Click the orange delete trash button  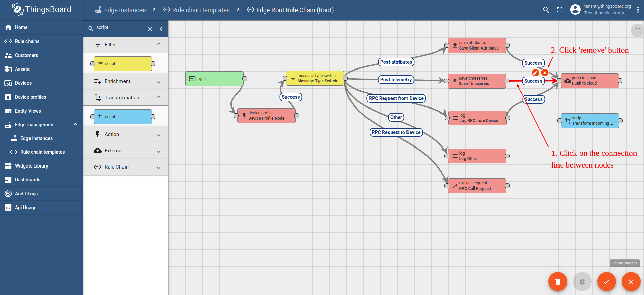(x=557, y=281)
